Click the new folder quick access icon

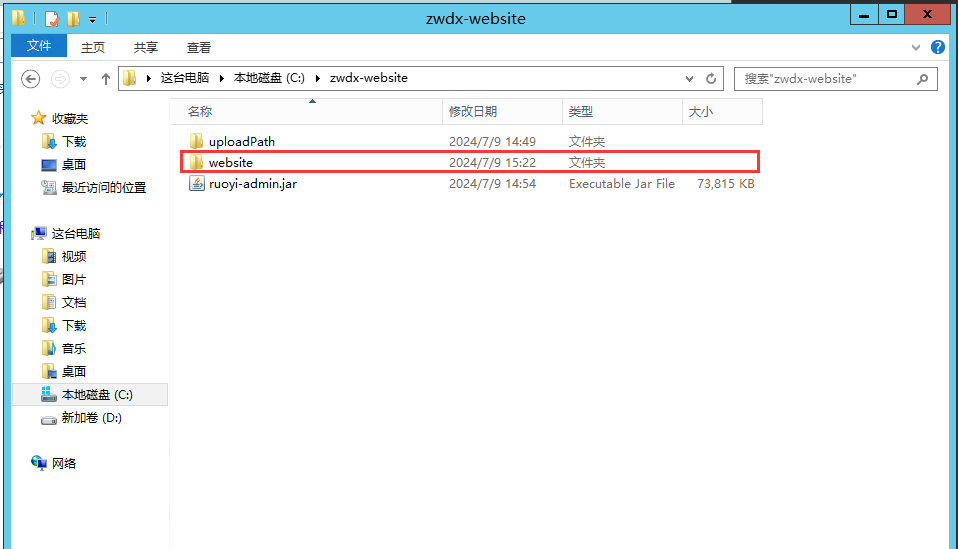(73, 19)
